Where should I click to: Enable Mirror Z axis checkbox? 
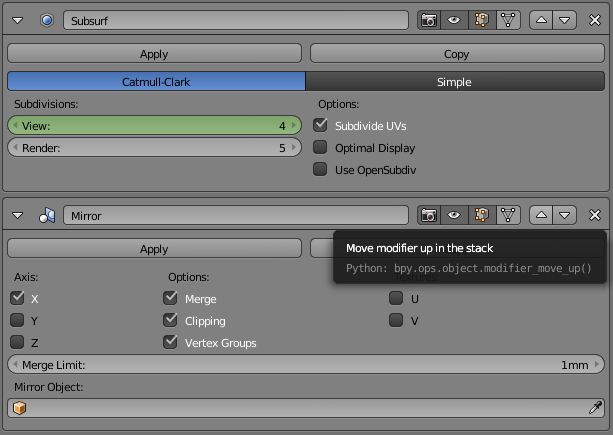click(x=17, y=342)
